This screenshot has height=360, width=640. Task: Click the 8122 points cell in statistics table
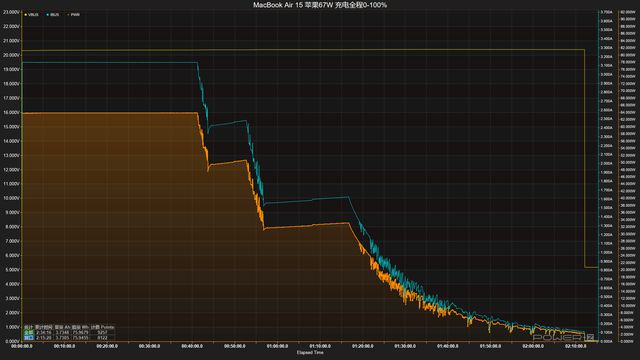pos(102,338)
